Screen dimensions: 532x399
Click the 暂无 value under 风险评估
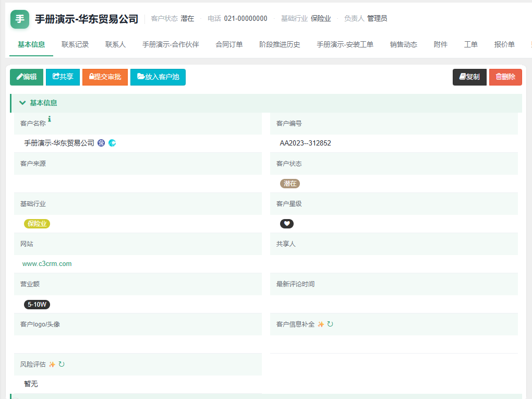pyautogui.click(x=31, y=384)
